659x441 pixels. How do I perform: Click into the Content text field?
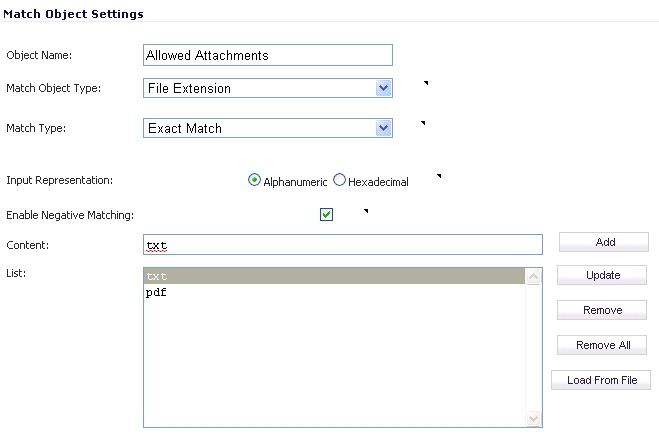[x=343, y=245]
